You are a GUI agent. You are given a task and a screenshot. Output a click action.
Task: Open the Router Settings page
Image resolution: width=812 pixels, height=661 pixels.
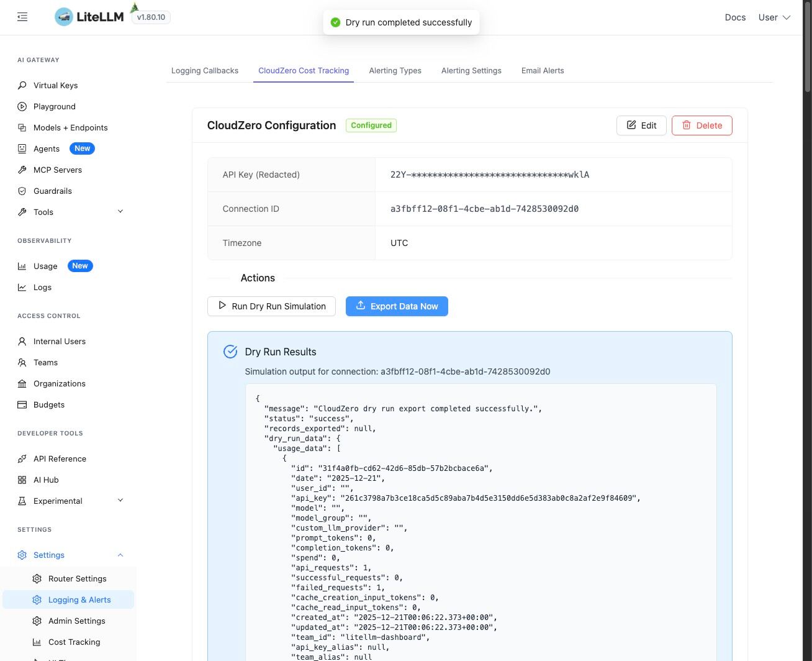pos(68,578)
